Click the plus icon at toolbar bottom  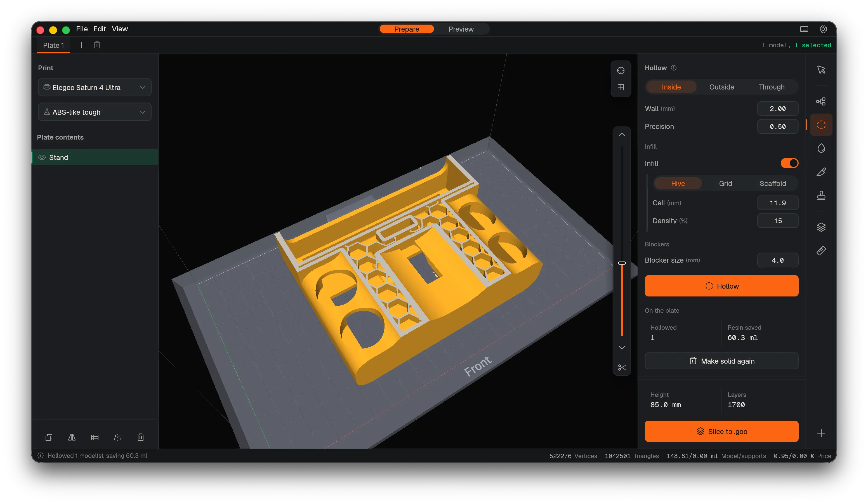point(821,433)
